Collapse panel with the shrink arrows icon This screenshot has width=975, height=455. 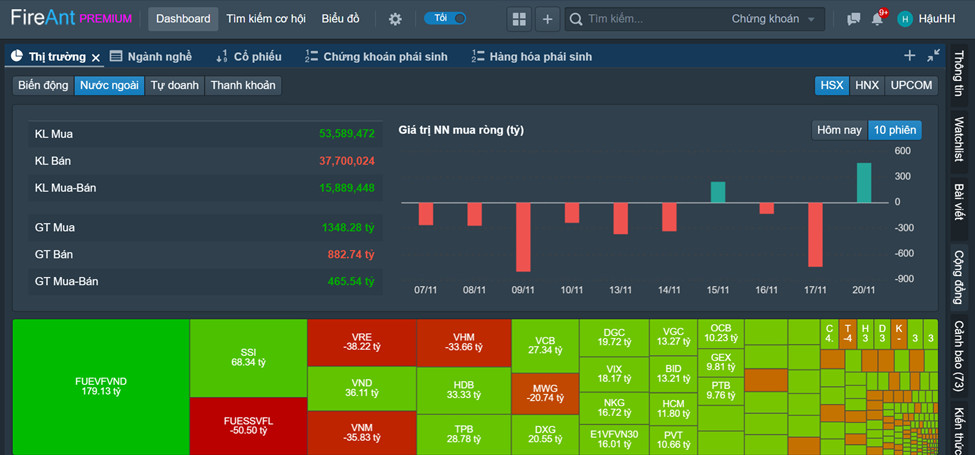pos(933,56)
